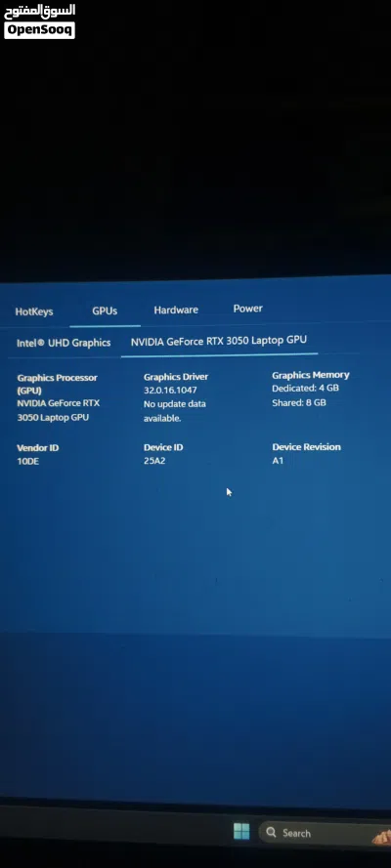Click the Graphics Memory heading

click(311, 375)
